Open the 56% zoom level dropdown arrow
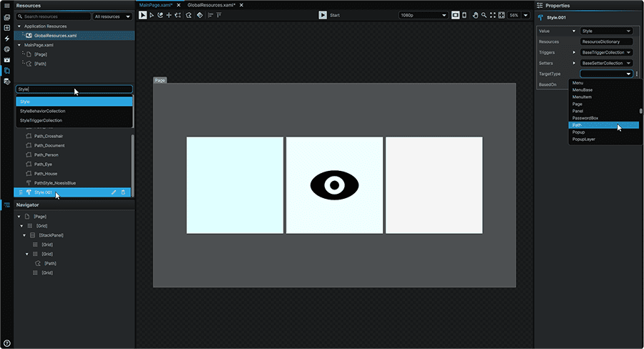The width and height of the screenshot is (644, 349). [x=525, y=15]
